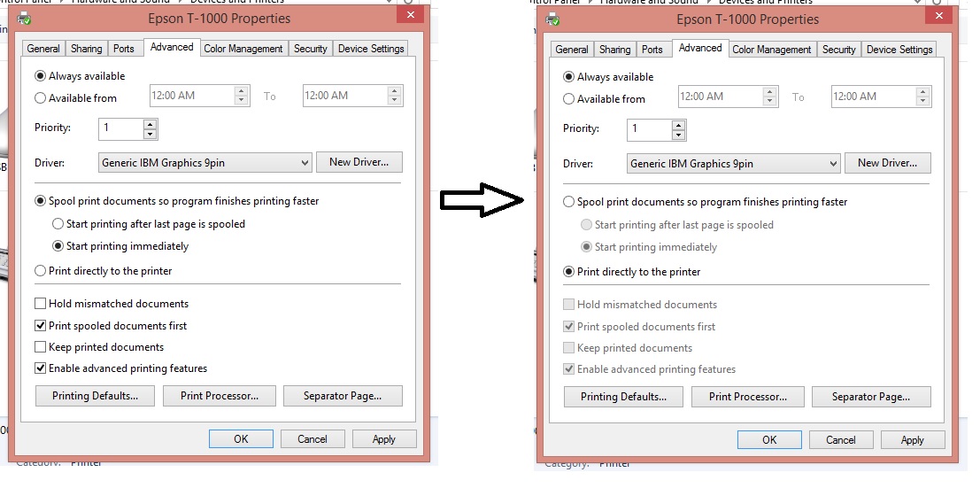
Task: Click Cancel in left dialog
Action: click(313, 439)
